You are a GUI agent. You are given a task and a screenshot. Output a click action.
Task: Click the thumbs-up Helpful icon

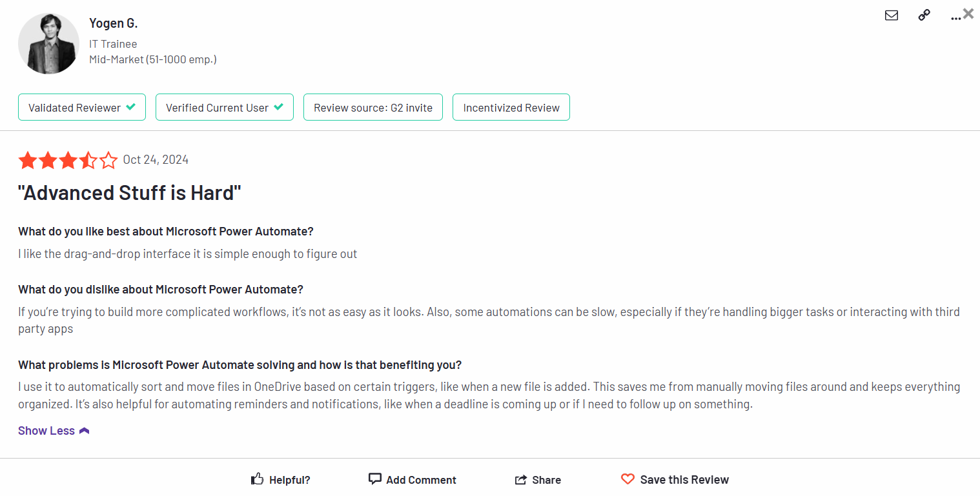click(257, 479)
